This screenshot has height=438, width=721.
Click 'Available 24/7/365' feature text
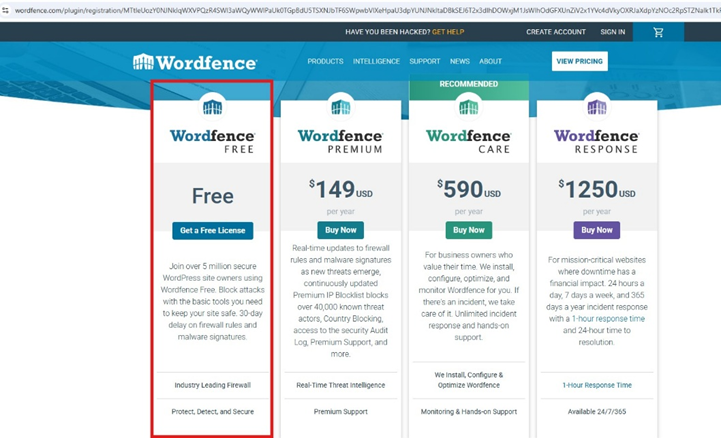(597, 412)
